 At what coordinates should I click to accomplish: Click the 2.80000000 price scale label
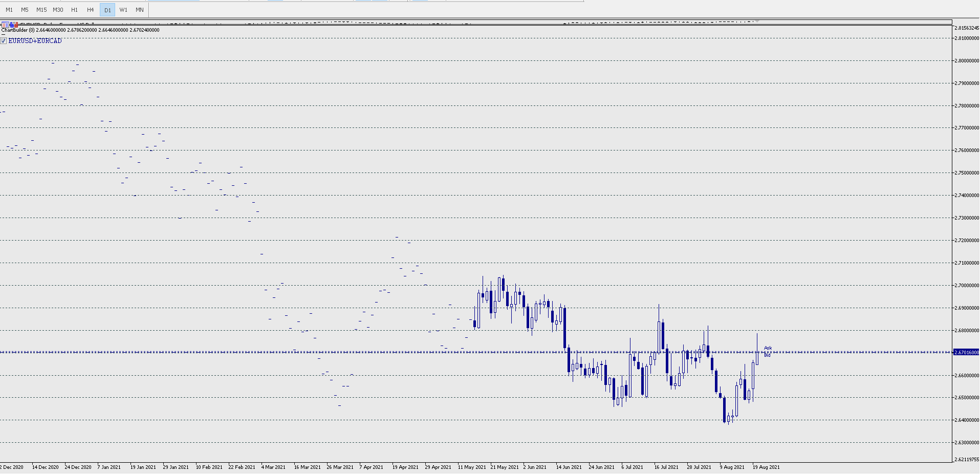(967, 61)
